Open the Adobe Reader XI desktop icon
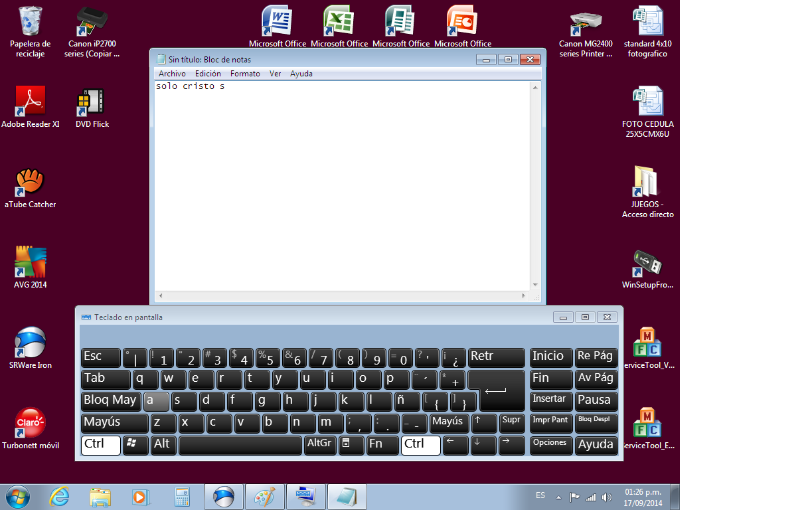 click(30, 102)
